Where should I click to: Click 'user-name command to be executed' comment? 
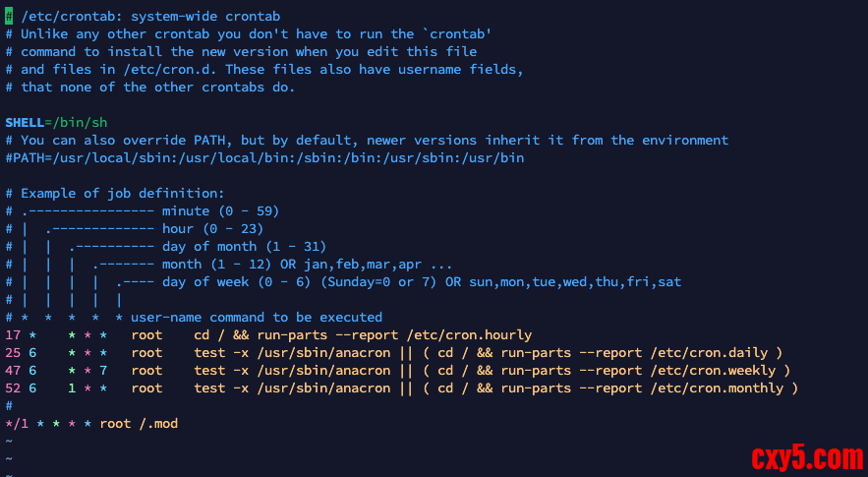click(x=257, y=318)
